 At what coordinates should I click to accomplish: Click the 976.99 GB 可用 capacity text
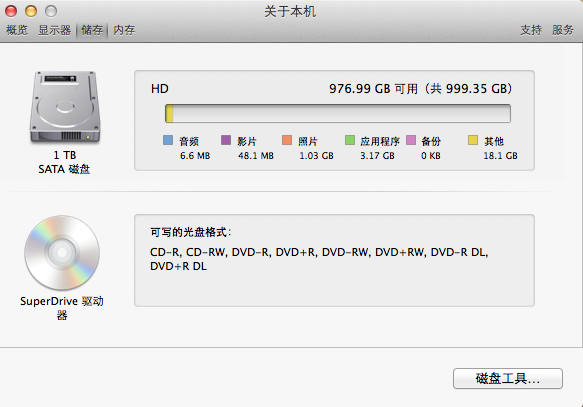tap(373, 89)
